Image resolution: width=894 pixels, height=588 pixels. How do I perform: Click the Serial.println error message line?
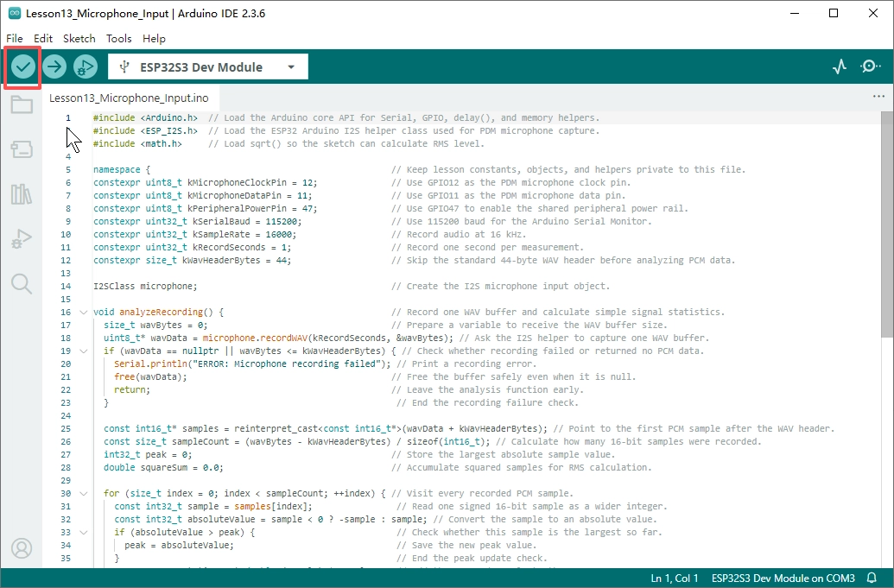[x=252, y=364]
